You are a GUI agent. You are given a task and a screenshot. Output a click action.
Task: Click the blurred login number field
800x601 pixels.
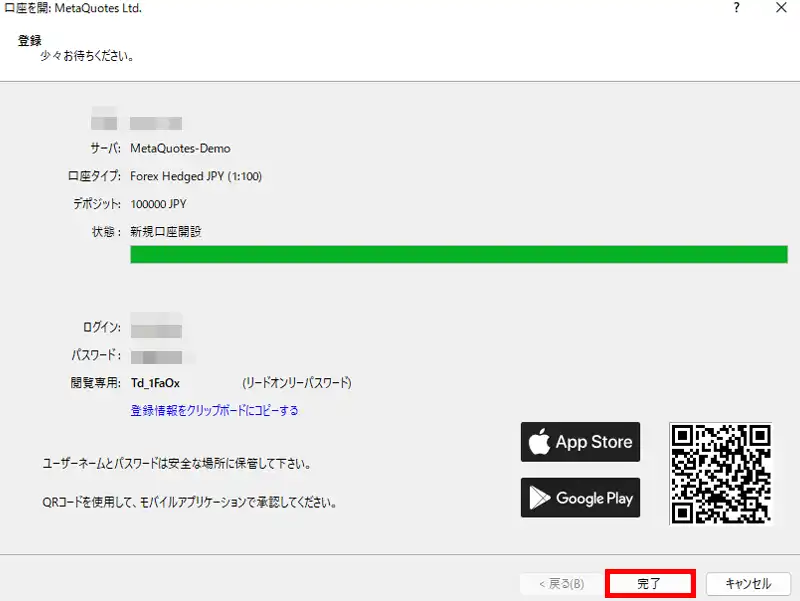156,327
